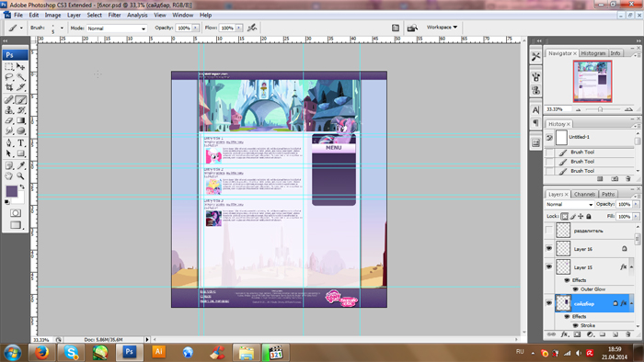
Task: Open layer blend mode dropdown
Action: (x=569, y=204)
